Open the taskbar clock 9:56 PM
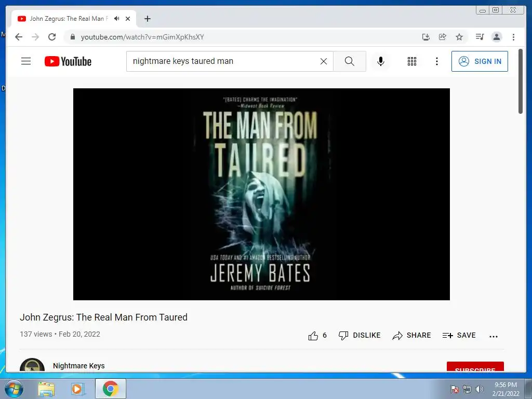 [506, 389]
